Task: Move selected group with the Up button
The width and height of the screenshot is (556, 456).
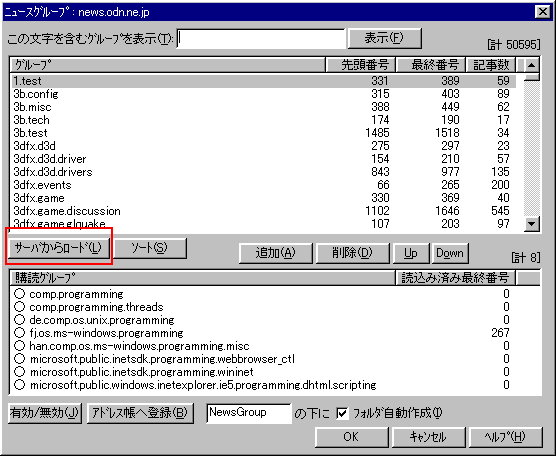Action: (411, 253)
